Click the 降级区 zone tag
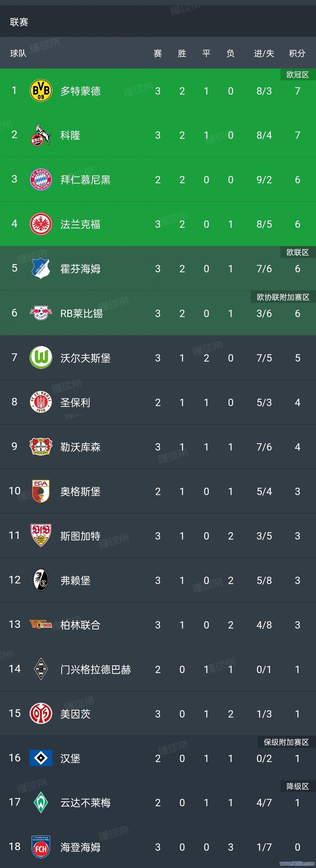 298,786
